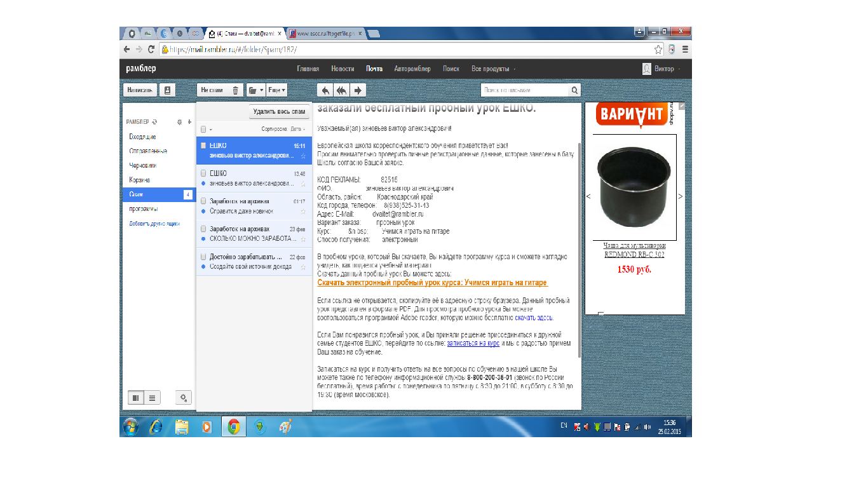Go back in browser history

pos(127,49)
